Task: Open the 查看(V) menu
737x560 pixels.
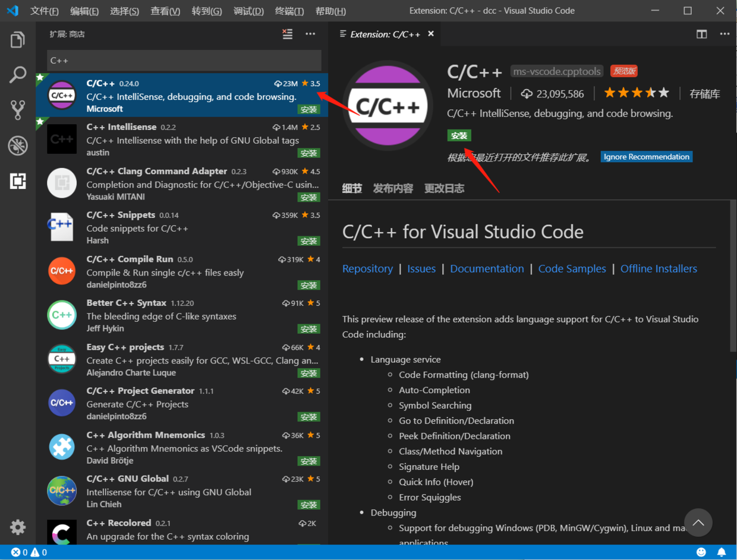Action: (x=165, y=11)
